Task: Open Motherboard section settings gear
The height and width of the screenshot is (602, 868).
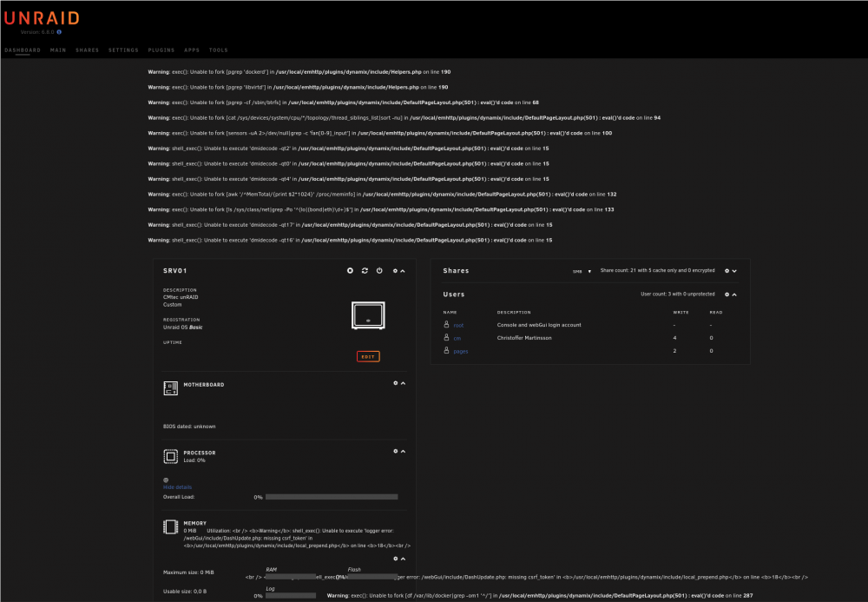Action: pyautogui.click(x=395, y=383)
